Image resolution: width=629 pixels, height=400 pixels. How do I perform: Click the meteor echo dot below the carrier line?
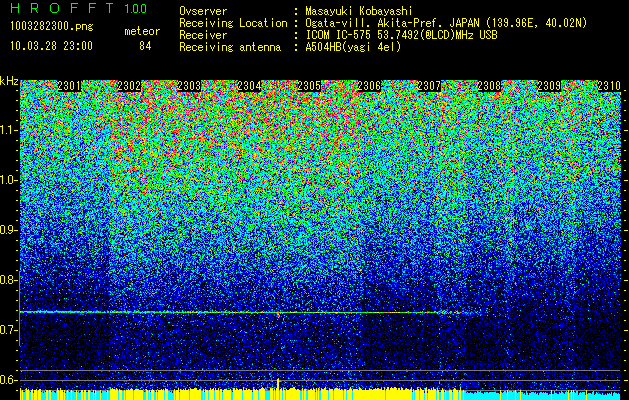[278, 316]
